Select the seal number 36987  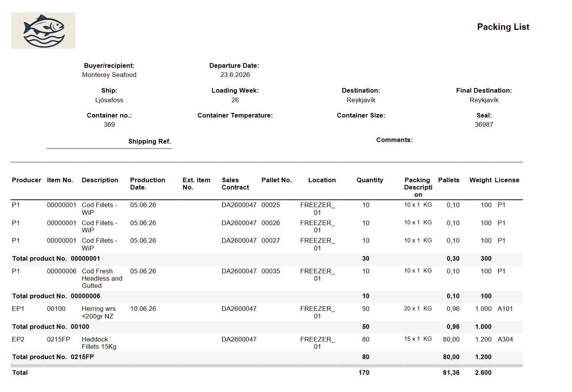(x=484, y=124)
